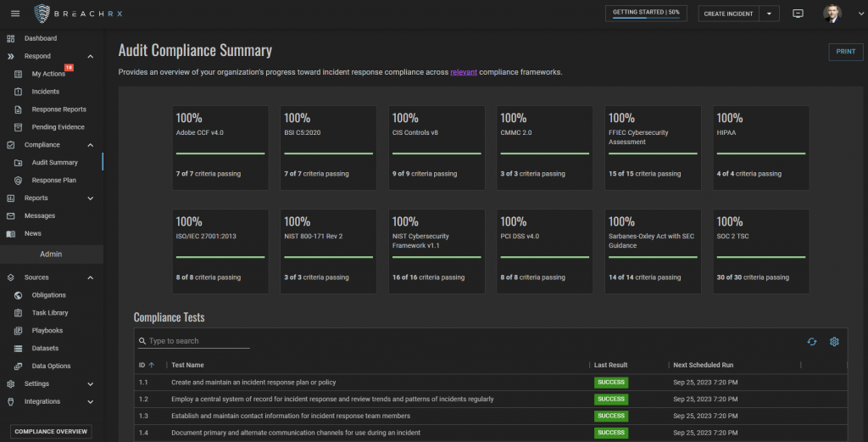Viewport: 868px width, 442px height.
Task: Open the Obligations globe icon
Action: [x=19, y=295]
